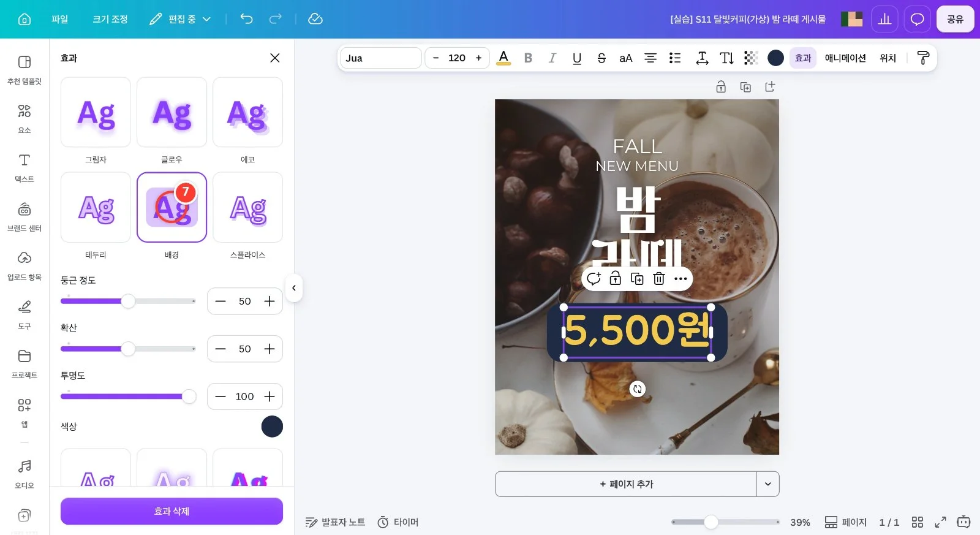The image size is (980, 535).
Task: Toggle vertical text direction
Action: (727, 58)
